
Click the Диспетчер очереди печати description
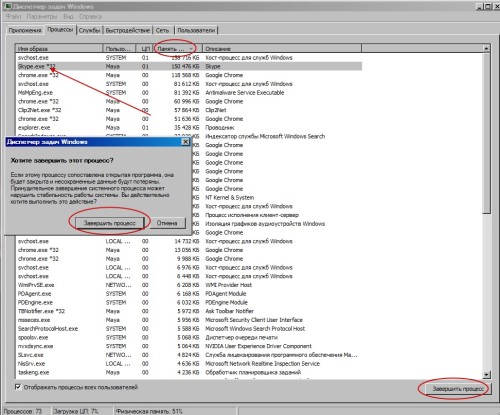[241, 337]
